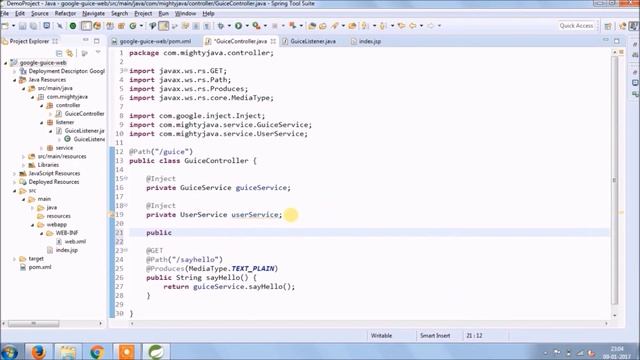The image size is (640, 360).
Task: Click the green Run toolbar button
Action: tap(238, 26)
